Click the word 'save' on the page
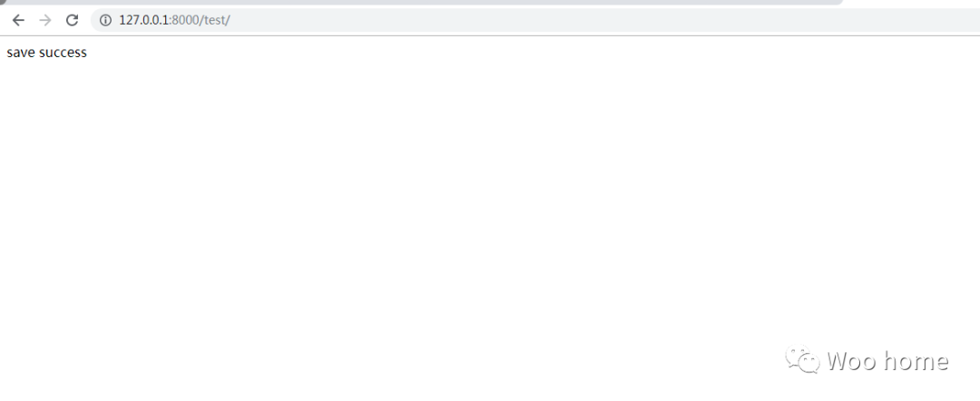The image size is (980, 401). [x=21, y=53]
